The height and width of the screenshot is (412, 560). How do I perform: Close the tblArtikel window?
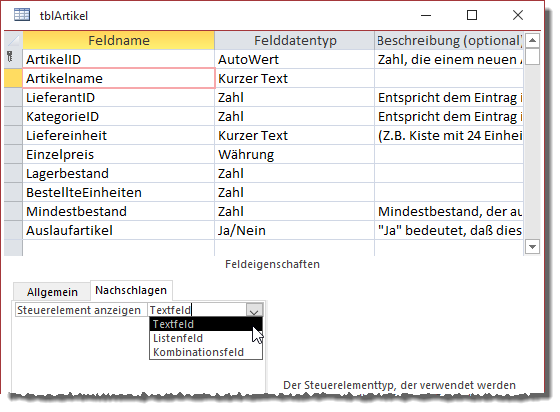[x=518, y=15]
